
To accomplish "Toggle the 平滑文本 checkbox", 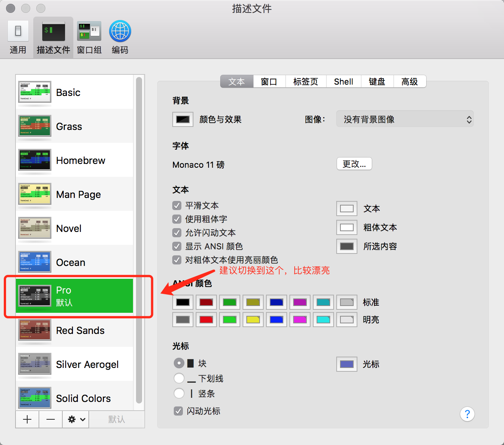I will [177, 206].
